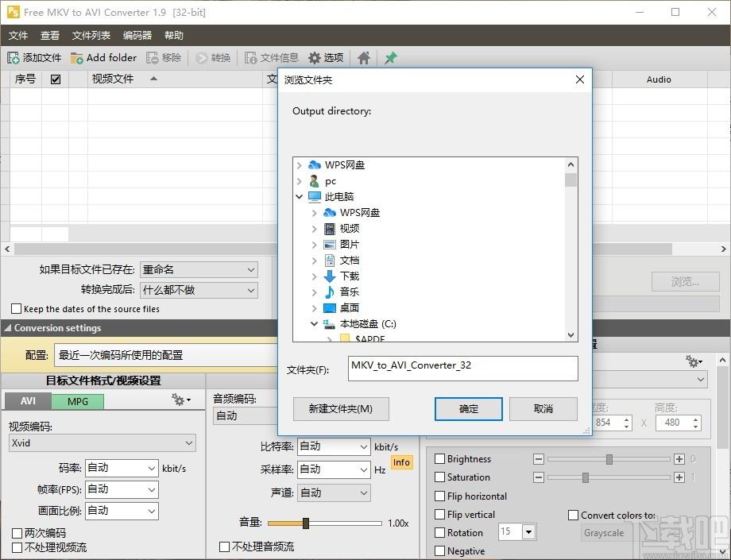Click in the 文件夹(F) folder name field

click(463, 369)
